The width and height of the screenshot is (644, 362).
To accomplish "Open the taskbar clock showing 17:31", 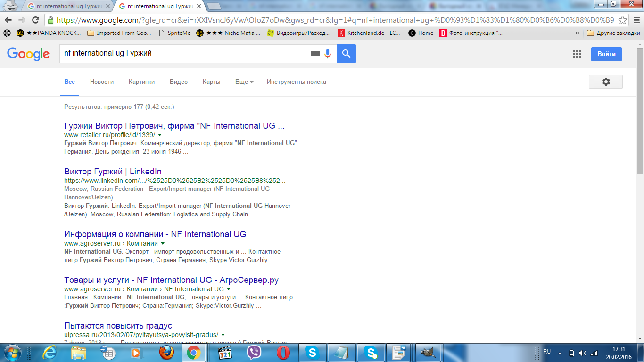I will (619, 353).
